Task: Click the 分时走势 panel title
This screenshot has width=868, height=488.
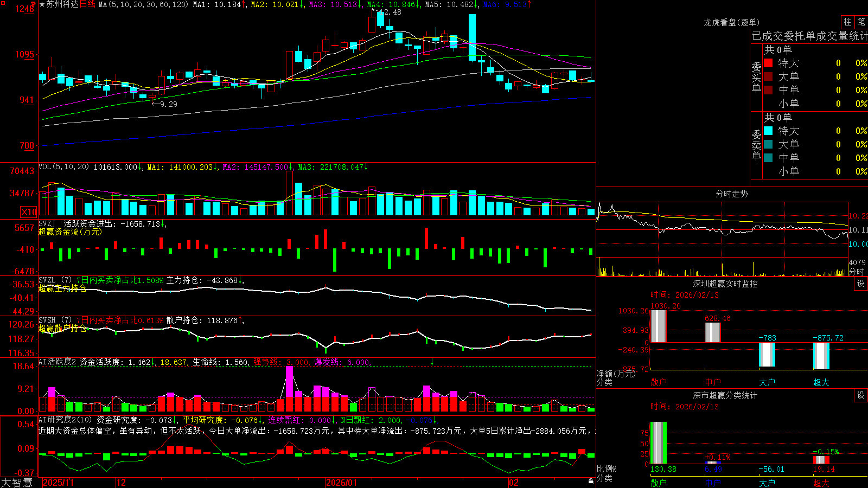Action: point(732,194)
